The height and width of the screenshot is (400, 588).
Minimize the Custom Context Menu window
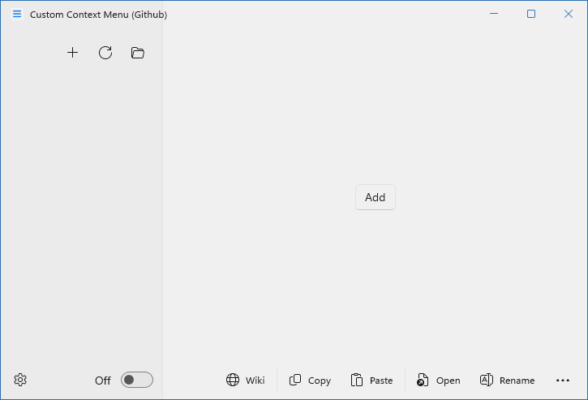494,14
